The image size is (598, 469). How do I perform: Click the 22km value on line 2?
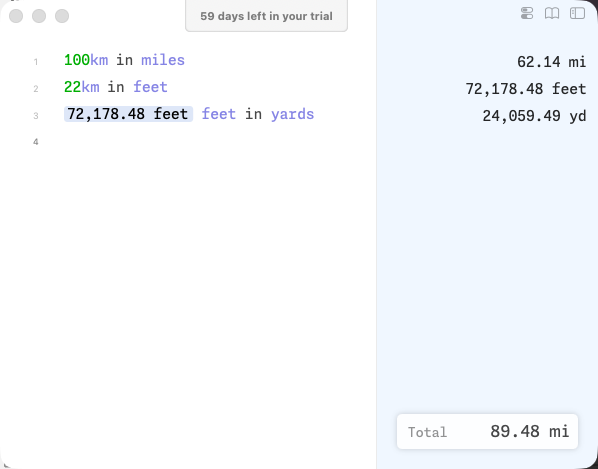82,87
